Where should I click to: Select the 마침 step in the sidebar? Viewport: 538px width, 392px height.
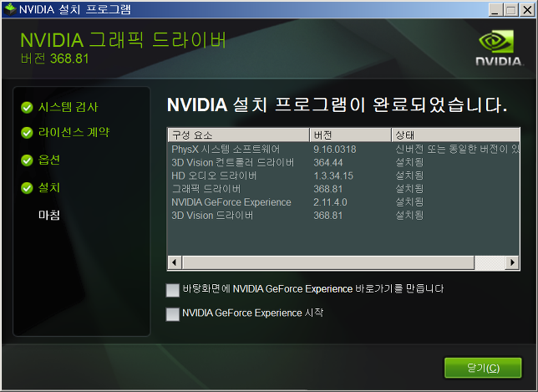49,215
